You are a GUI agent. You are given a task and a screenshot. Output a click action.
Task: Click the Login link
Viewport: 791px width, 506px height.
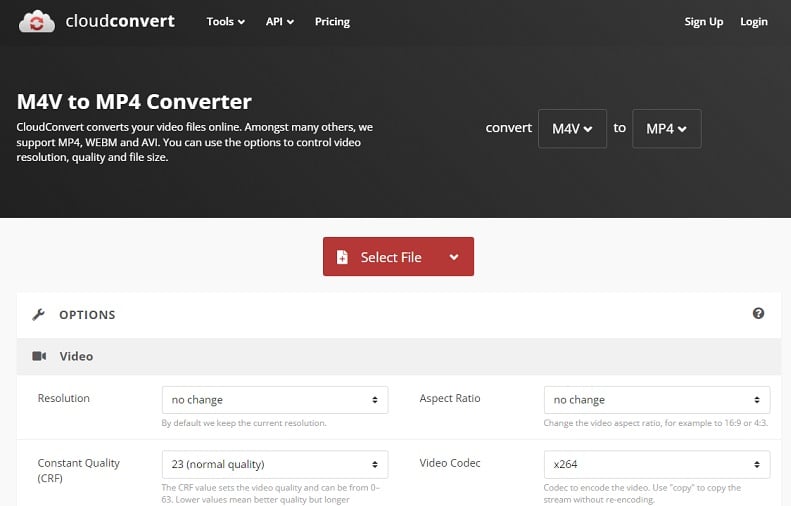tap(754, 22)
